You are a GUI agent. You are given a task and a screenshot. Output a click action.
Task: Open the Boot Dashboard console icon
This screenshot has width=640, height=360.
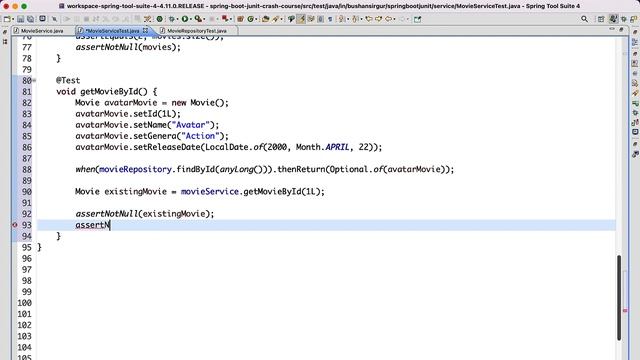[42, 18]
